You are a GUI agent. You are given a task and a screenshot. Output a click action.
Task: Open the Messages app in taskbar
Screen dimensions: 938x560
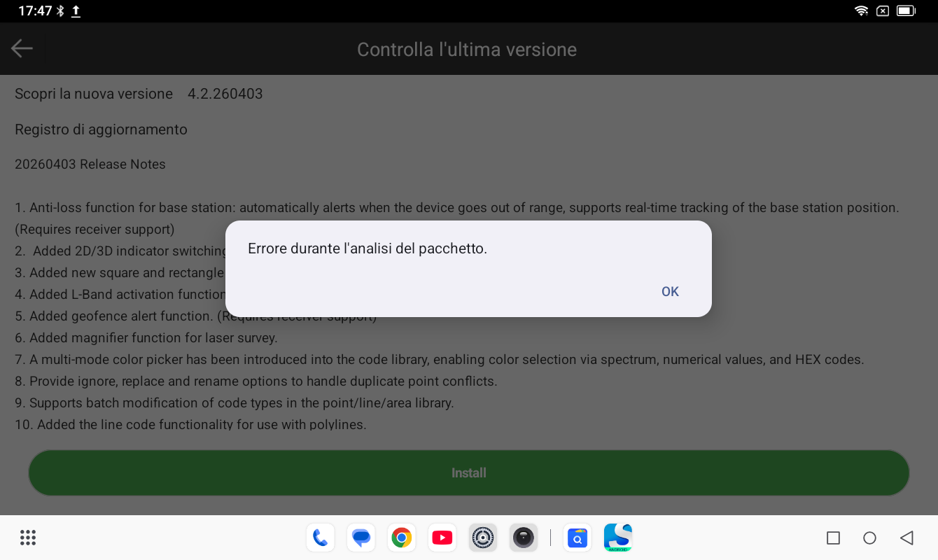(361, 538)
